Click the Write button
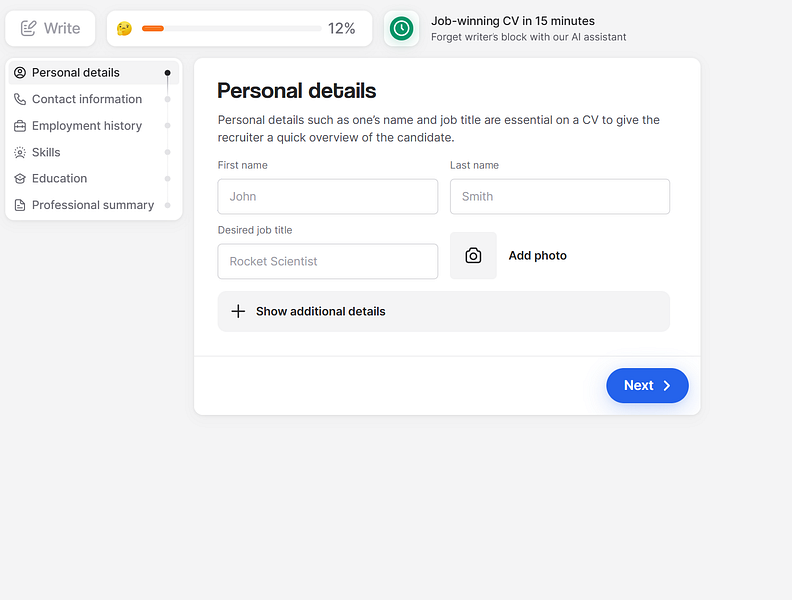Screen dimensions: 792x600 pos(50,28)
